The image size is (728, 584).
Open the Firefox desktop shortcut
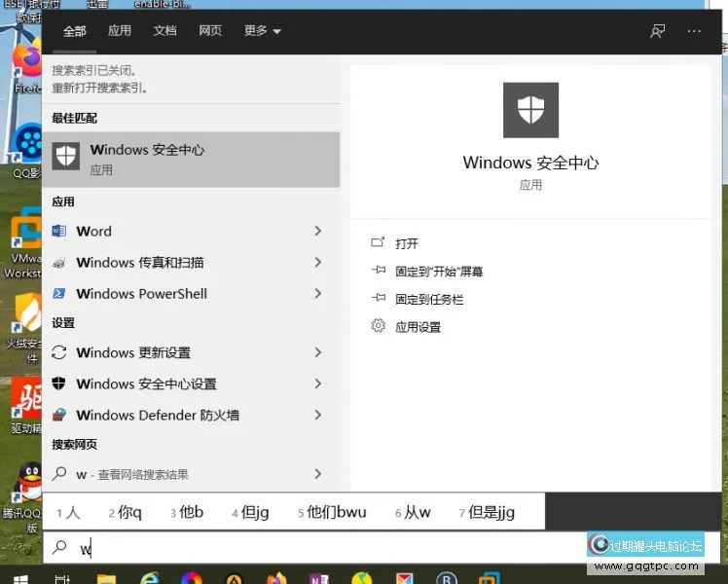point(27,68)
